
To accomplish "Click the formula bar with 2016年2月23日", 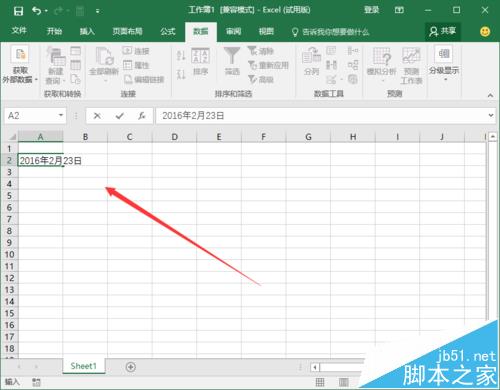I will point(321,116).
